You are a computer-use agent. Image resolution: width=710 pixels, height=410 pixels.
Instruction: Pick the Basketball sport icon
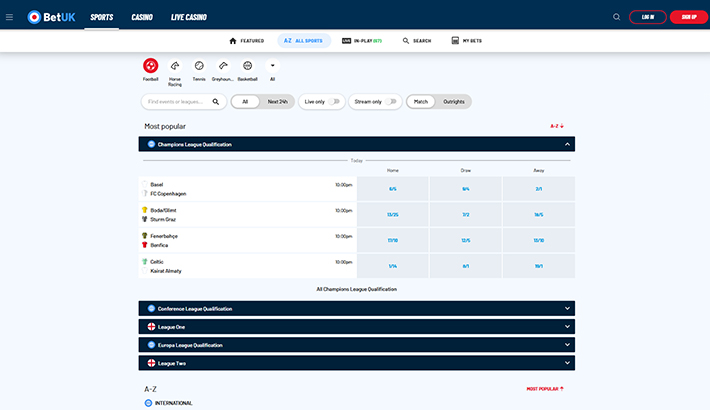[x=248, y=66]
